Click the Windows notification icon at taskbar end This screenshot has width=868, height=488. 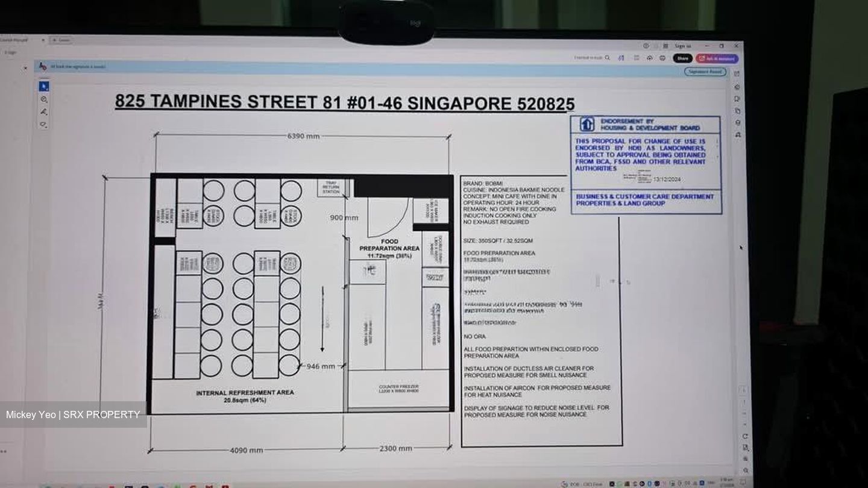pyautogui.click(x=742, y=483)
